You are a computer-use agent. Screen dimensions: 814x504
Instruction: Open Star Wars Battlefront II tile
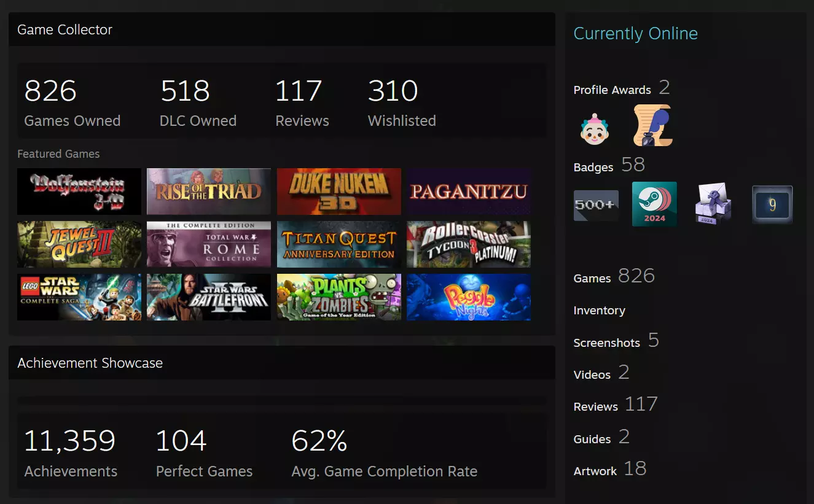(x=209, y=297)
